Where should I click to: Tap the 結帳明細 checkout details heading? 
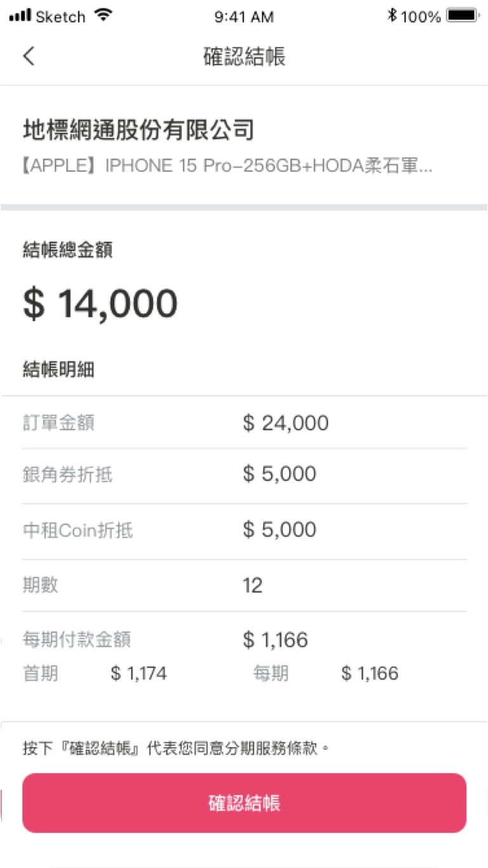point(58,369)
